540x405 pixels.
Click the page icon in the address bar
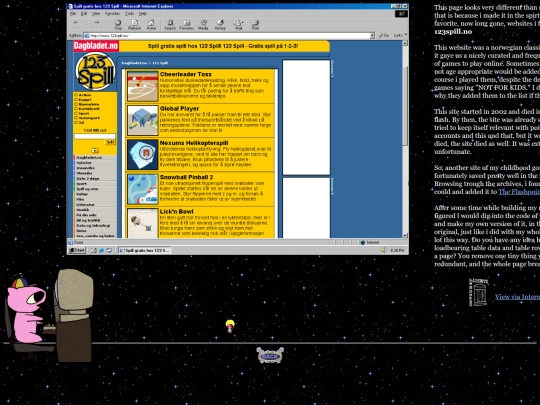[x=87, y=35]
